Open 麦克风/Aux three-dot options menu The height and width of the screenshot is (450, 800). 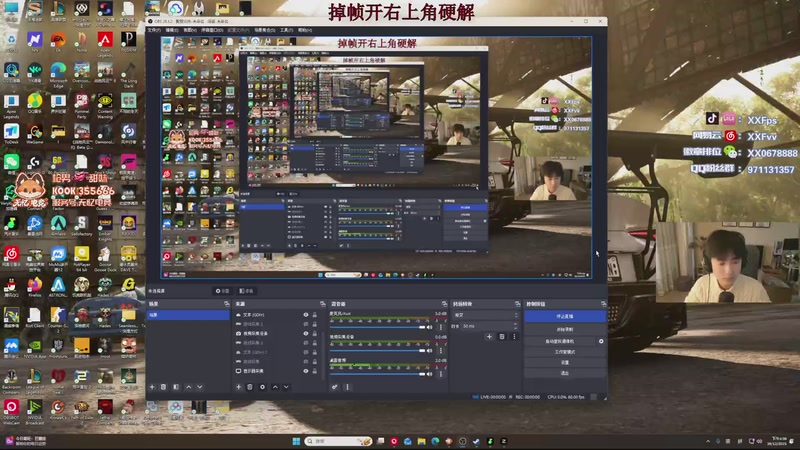point(441,327)
